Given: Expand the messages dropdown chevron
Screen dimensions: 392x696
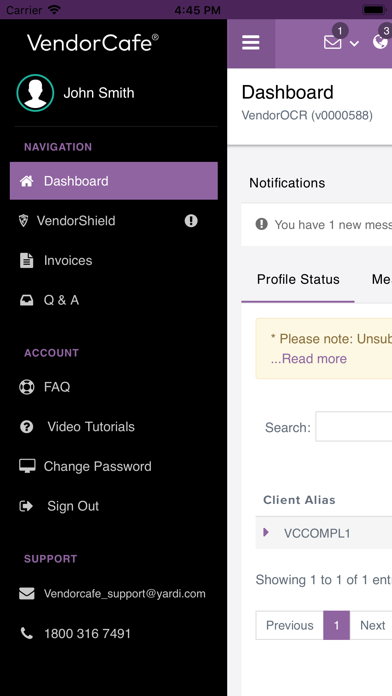Looking at the screenshot, I should pos(354,43).
